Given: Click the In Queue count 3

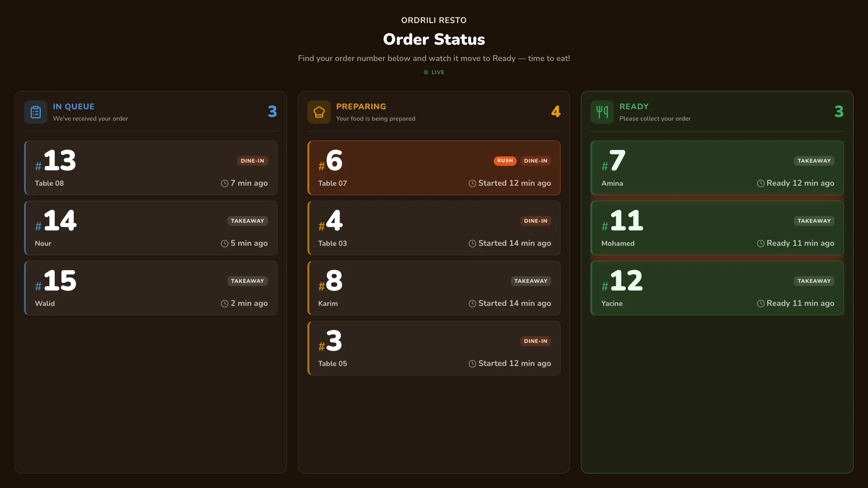Looking at the screenshot, I should pos(272,112).
